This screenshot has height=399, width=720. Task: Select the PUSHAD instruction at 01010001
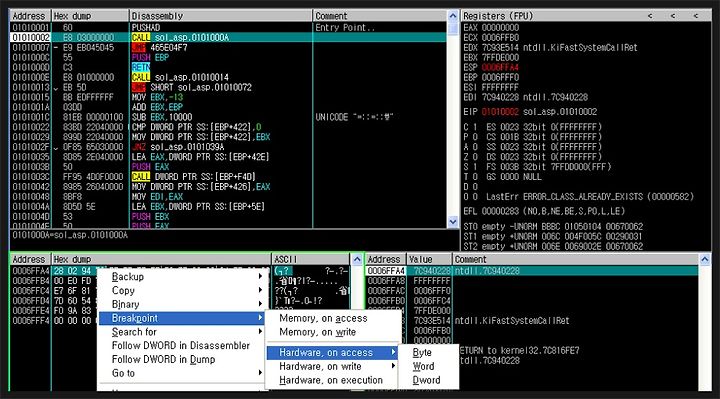point(228,28)
